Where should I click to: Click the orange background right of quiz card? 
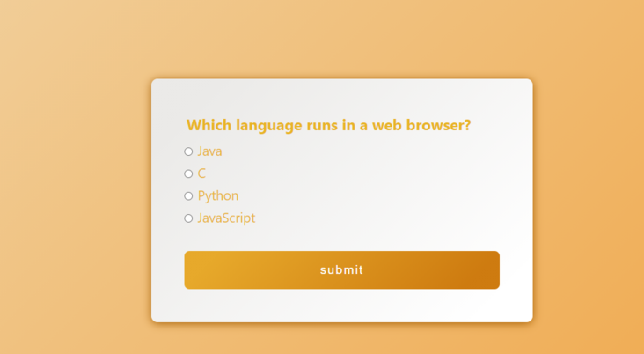coord(588,201)
